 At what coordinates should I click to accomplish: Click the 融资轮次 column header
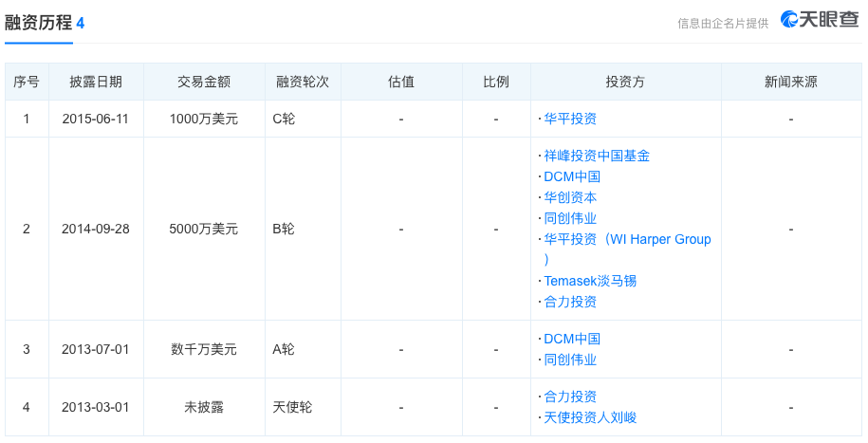pos(303,82)
